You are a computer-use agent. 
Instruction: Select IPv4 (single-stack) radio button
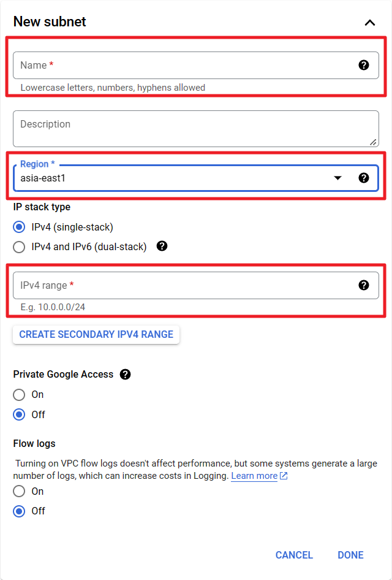click(x=20, y=227)
